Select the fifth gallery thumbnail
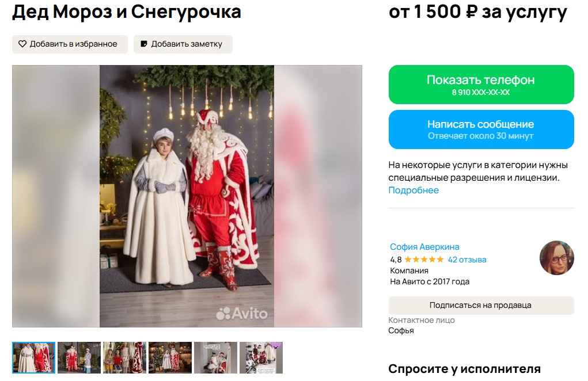588x381 pixels. tap(215, 357)
